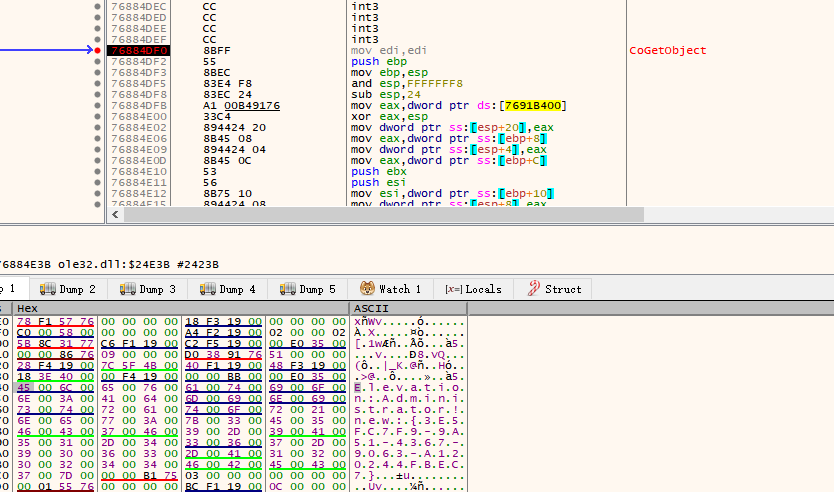834x492 pixels.
Task: Select highlighted address 7691B400 operand
Action: (x=535, y=106)
